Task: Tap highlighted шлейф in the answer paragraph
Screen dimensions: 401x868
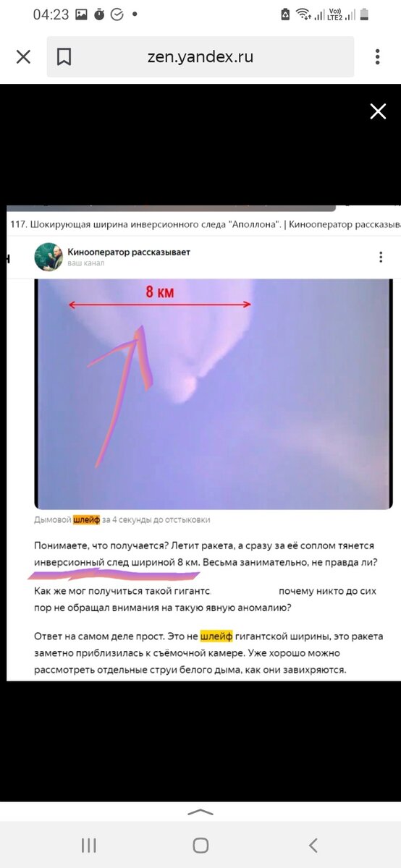Action: 216,637
